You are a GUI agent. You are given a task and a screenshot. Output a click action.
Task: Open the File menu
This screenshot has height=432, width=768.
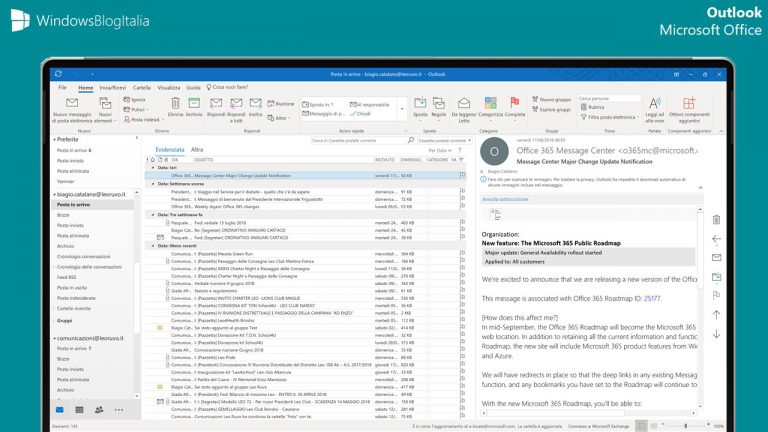click(63, 87)
